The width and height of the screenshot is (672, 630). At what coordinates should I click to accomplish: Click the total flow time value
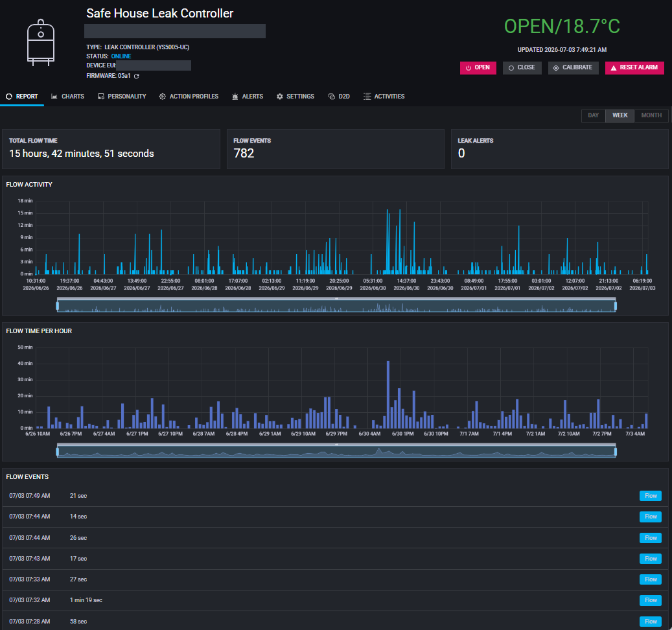pyautogui.click(x=82, y=154)
